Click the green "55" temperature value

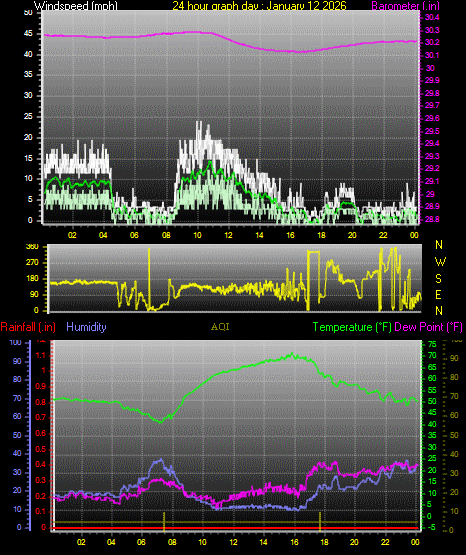[x=432, y=390]
